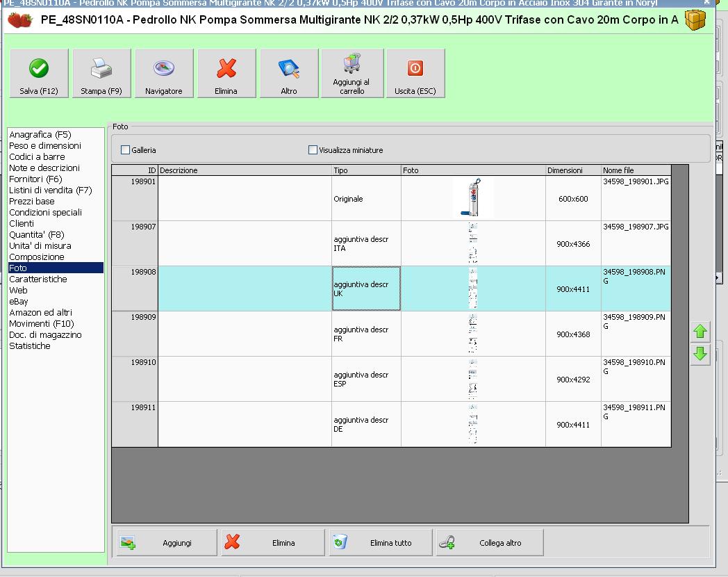The width and height of the screenshot is (728, 577).
Task: Click the Nome file column header
Action: (x=636, y=170)
